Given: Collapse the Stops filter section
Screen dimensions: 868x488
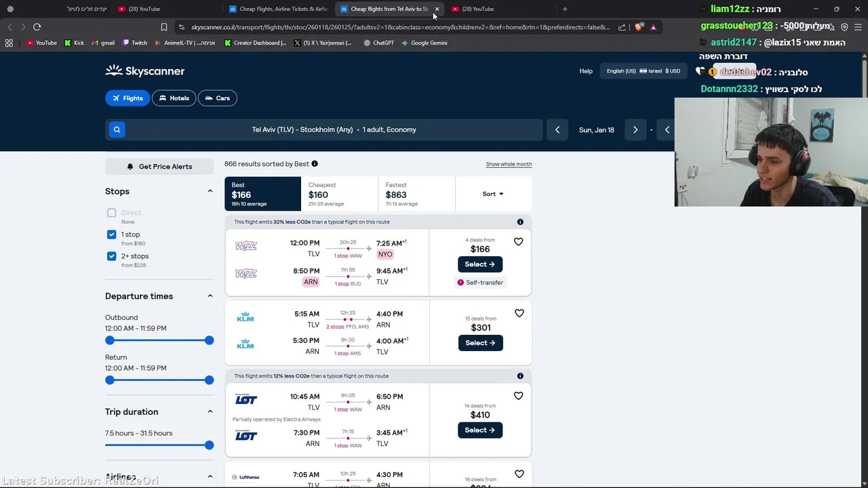Looking at the screenshot, I should pyautogui.click(x=210, y=191).
